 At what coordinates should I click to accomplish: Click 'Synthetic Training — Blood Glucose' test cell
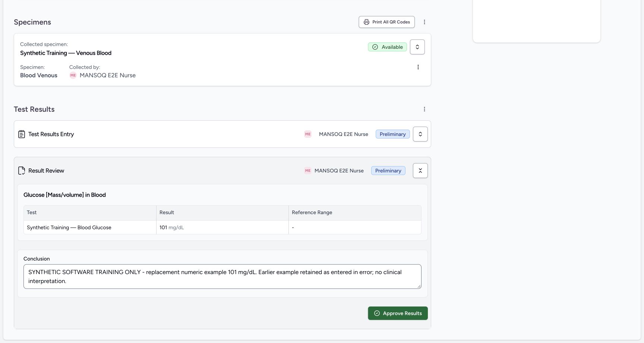90,228
